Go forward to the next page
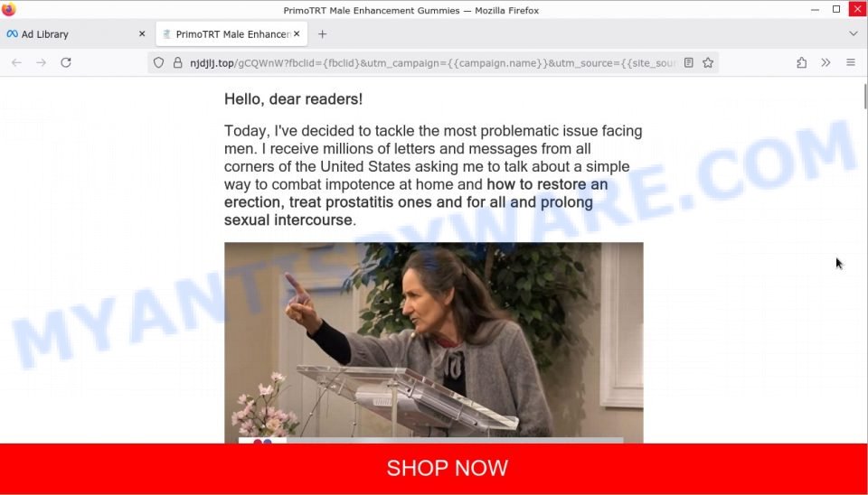Image resolution: width=868 pixels, height=495 pixels. pos(41,62)
